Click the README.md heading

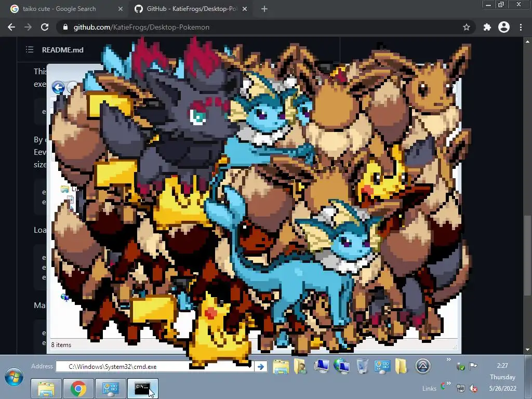pos(63,50)
